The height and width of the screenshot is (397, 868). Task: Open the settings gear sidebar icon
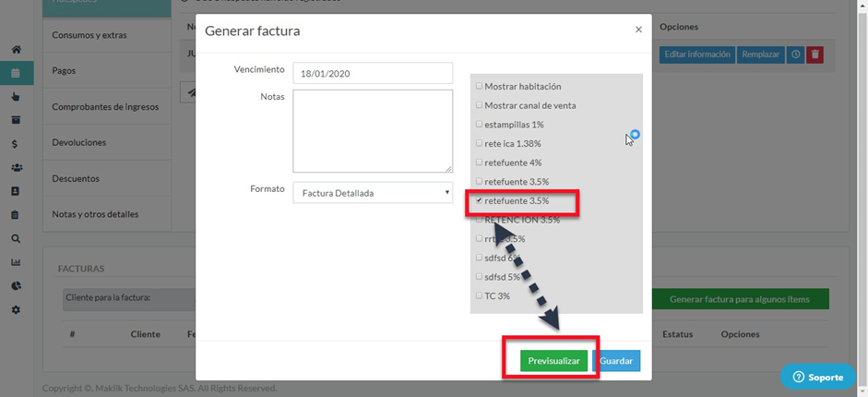(x=16, y=309)
